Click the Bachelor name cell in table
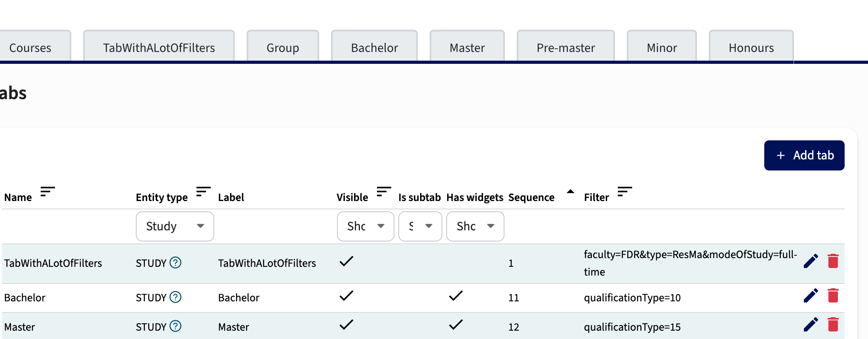The height and width of the screenshot is (339, 868). click(25, 298)
